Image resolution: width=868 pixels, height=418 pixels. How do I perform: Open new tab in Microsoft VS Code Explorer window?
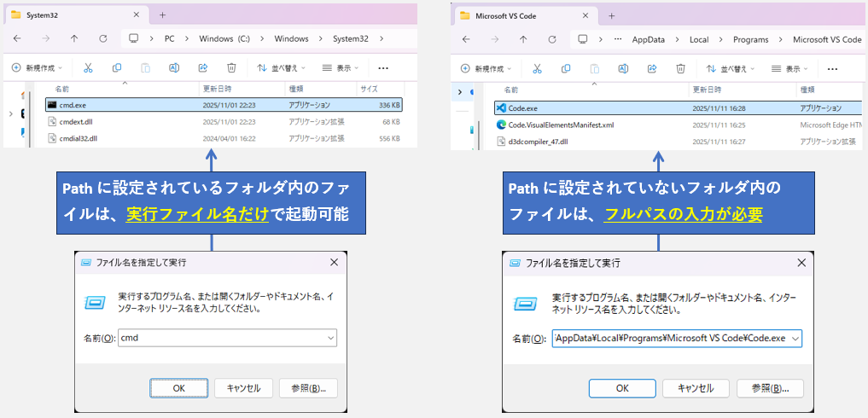(x=612, y=15)
